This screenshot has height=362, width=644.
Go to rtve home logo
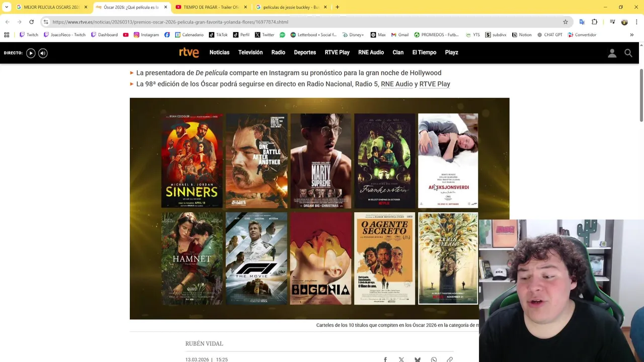[x=189, y=52]
